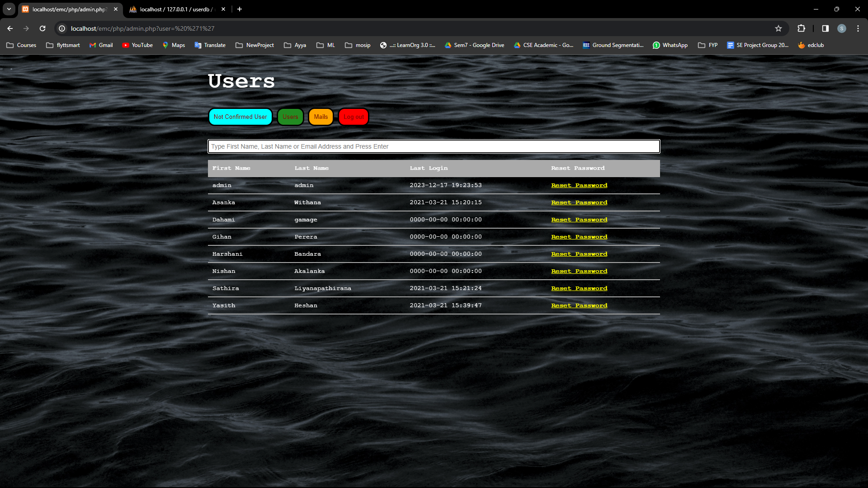Click the Users page heading
The height and width of the screenshot is (488, 868).
[241, 81]
